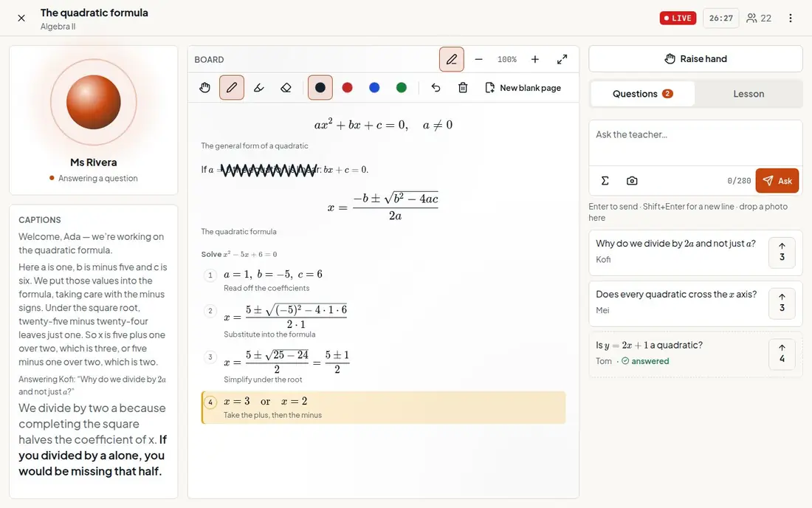Focus the Ask the teacher field
The height and width of the screenshot is (508, 812).
(x=695, y=143)
